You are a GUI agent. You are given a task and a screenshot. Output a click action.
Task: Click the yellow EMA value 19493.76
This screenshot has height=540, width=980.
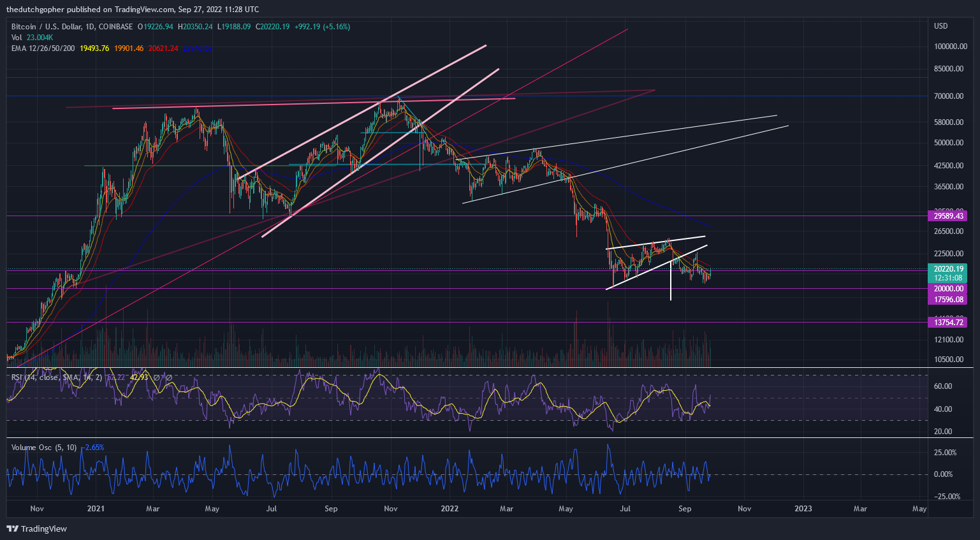94,48
